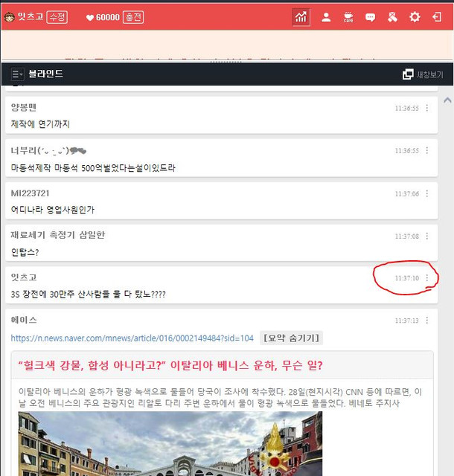The image size is (454, 476).
Task: Open the stock chart icon in header
Action: [301, 17]
